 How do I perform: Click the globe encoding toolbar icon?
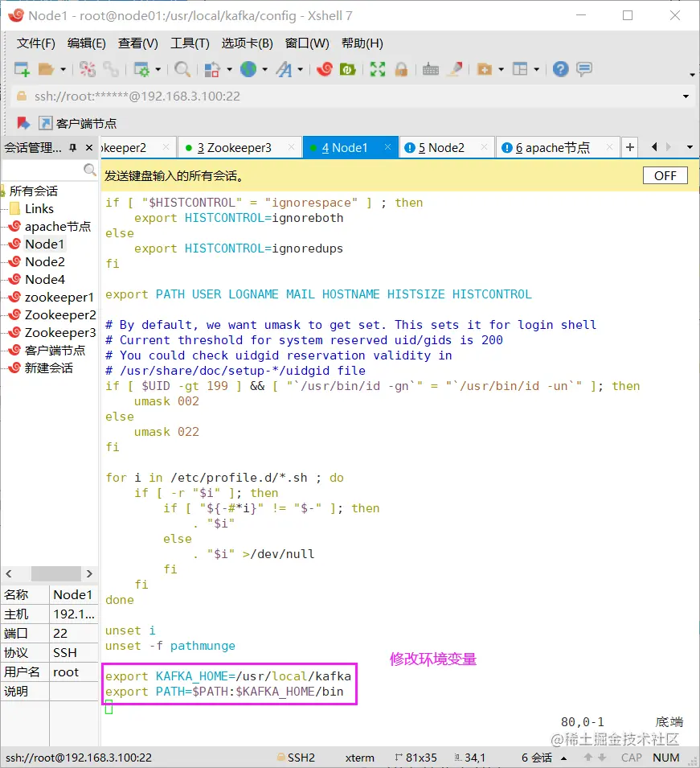click(248, 69)
